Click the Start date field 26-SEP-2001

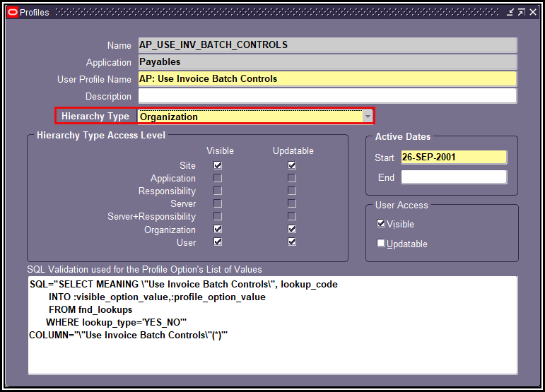coord(454,158)
